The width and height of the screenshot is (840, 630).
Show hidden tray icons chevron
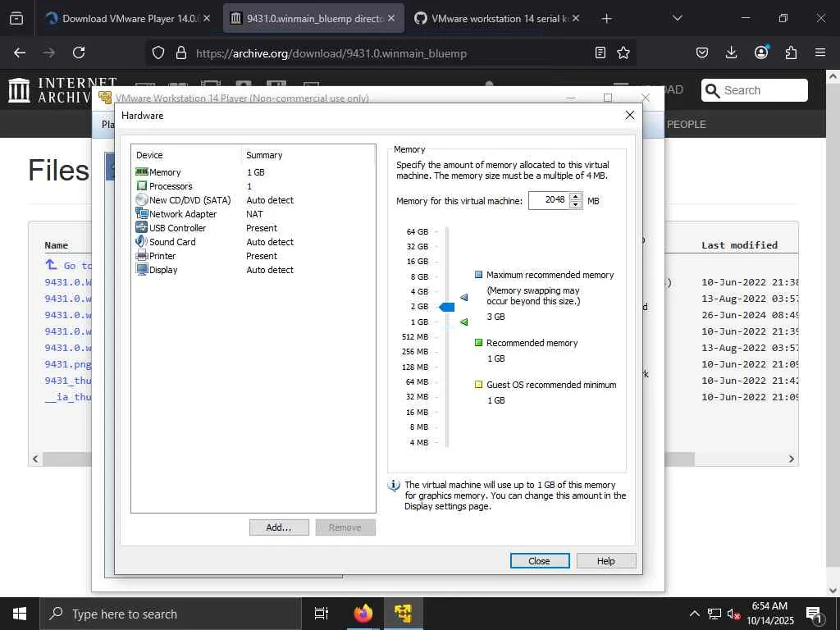694,614
